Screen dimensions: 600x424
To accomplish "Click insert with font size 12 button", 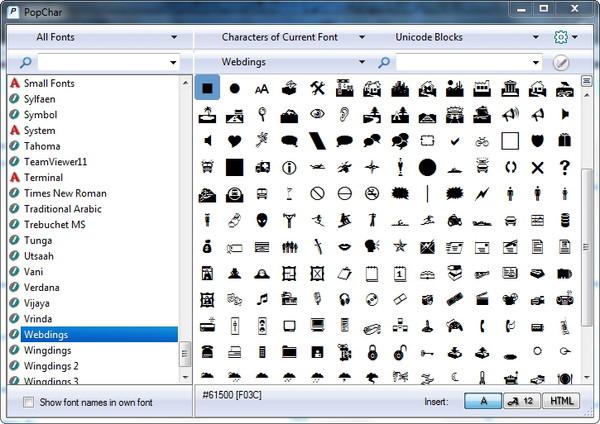I will click(521, 400).
